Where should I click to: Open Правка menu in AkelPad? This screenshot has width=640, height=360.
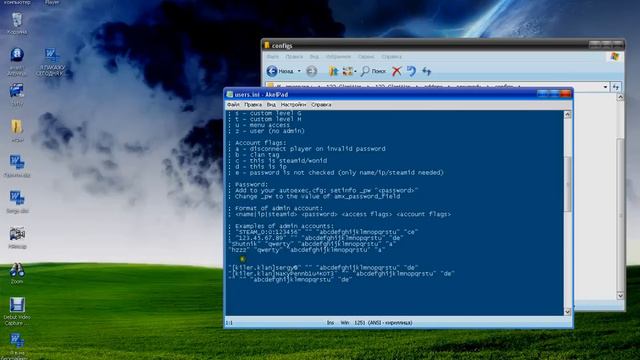point(253,105)
